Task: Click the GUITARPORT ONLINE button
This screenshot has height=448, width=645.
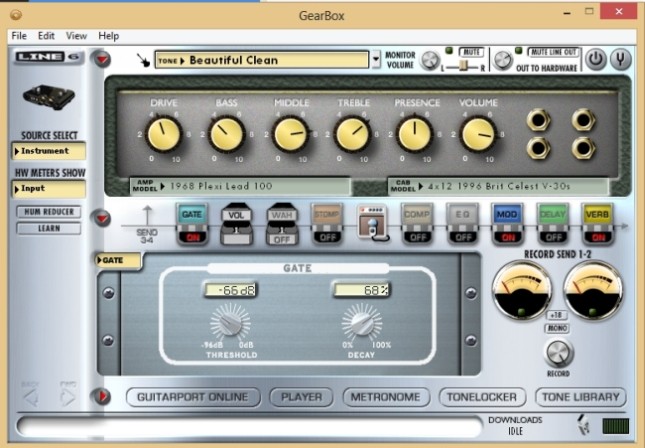Action: (193, 397)
